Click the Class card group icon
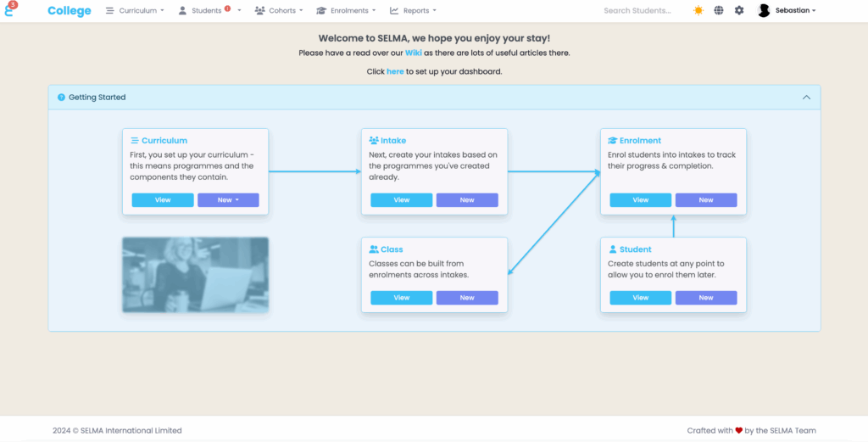Screen dimensions: 868x442 pyautogui.click(x=374, y=249)
